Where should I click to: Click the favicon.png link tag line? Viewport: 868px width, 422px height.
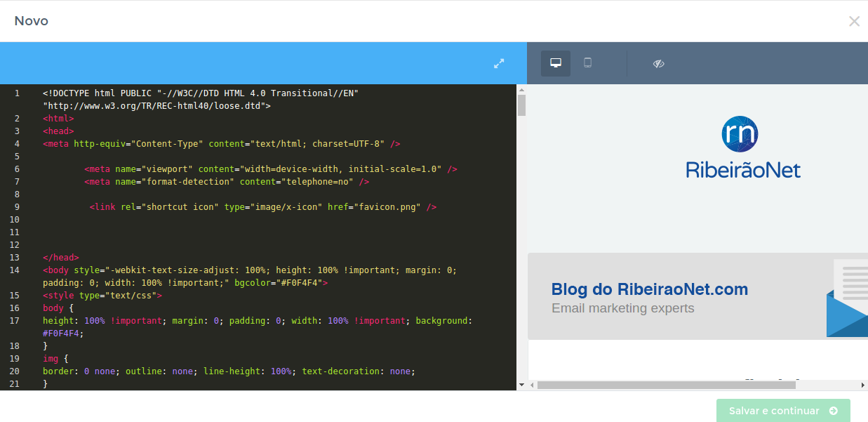263,206
